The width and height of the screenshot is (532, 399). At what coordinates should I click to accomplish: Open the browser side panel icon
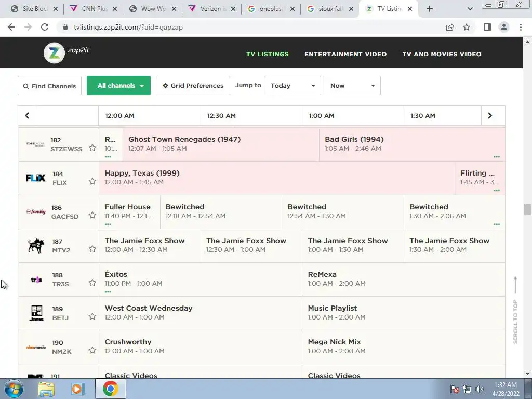[x=487, y=27]
